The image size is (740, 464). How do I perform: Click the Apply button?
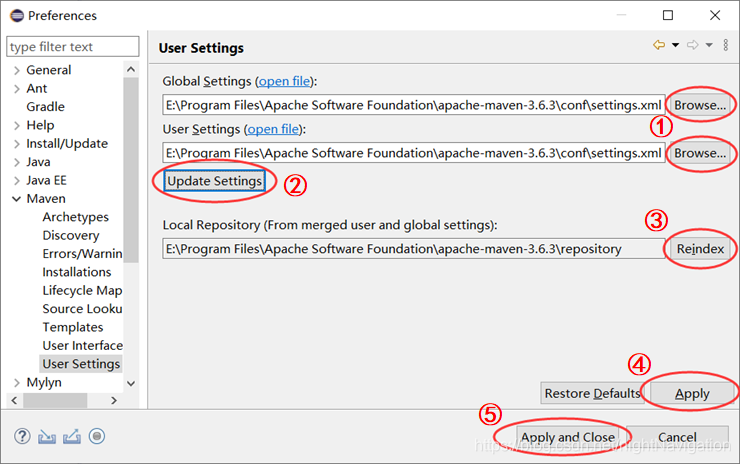pyautogui.click(x=692, y=393)
